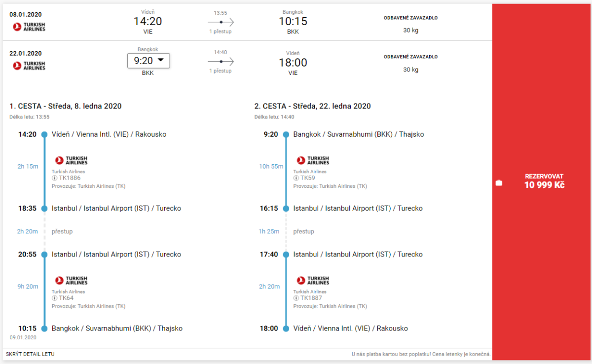592x364 pixels.
Task: Click the suitcase icon on the red panel
Action: (499, 183)
